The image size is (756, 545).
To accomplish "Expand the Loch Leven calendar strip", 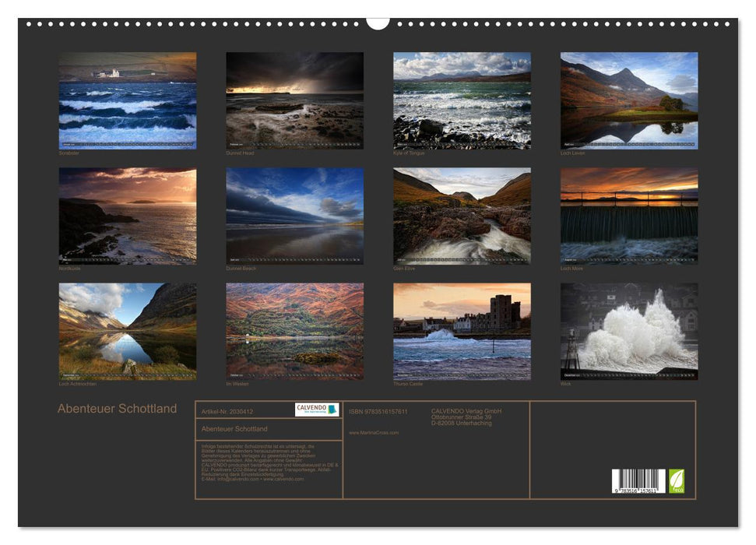I will click(x=628, y=144).
